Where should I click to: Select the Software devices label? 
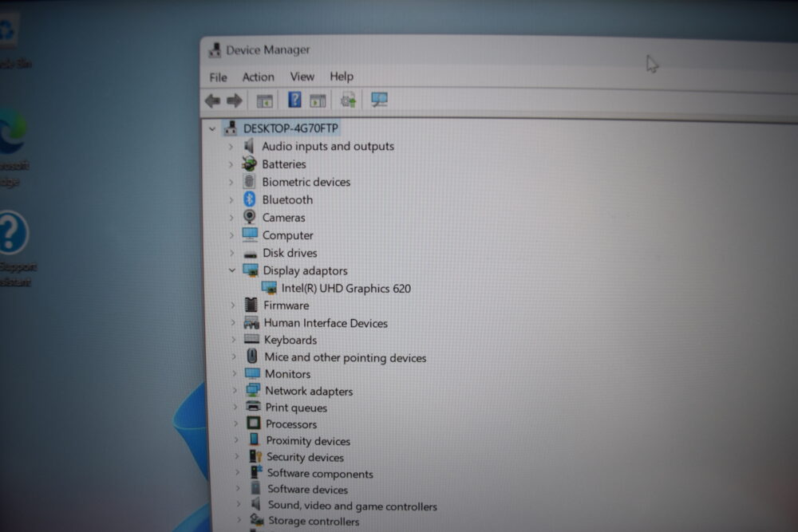307,489
